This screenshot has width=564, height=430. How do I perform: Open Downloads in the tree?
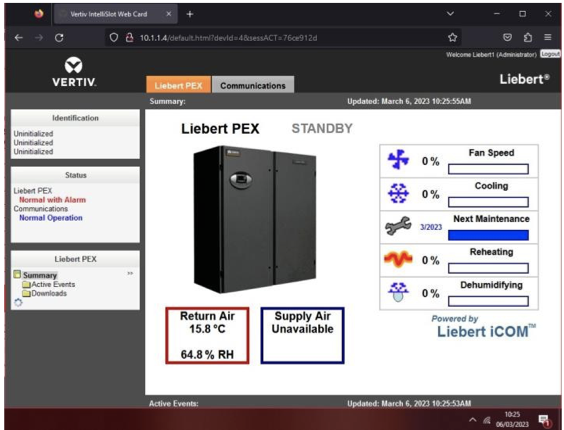[x=49, y=293]
